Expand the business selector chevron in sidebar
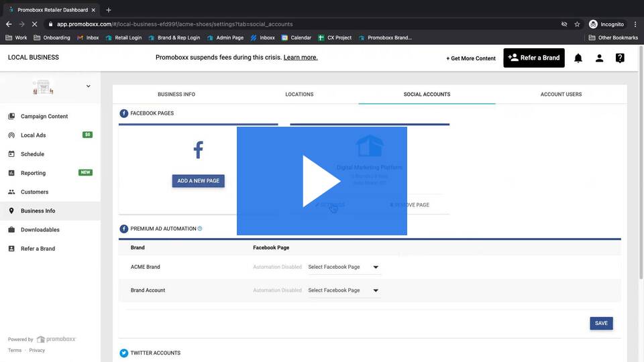This screenshot has height=362, width=644. [x=89, y=86]
